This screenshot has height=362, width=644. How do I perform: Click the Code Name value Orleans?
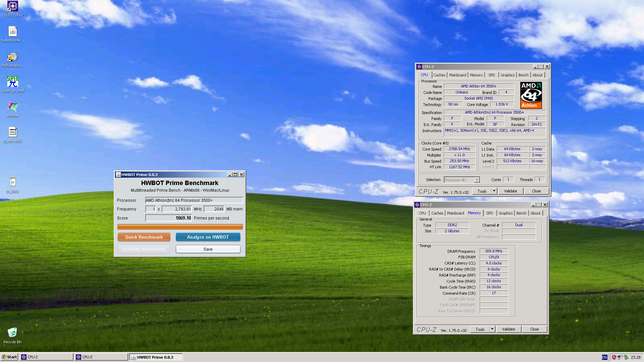462,92
